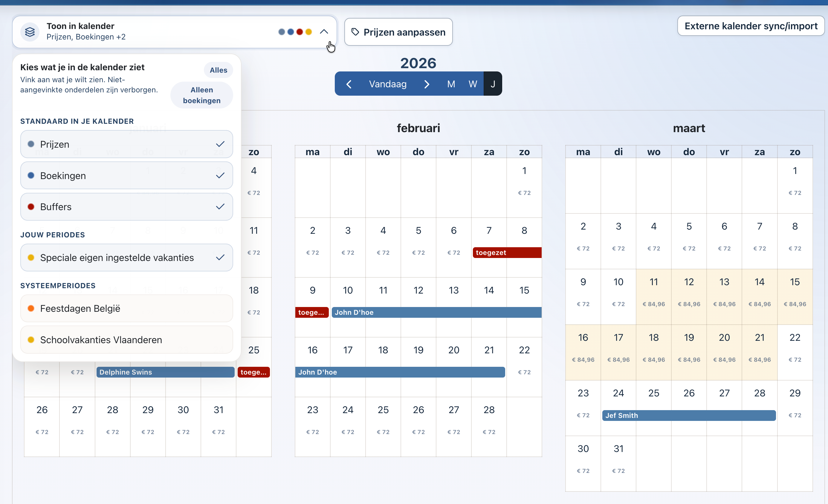Enable Feestdagen België period
828x504 pixels.
(x=127, y=308)
